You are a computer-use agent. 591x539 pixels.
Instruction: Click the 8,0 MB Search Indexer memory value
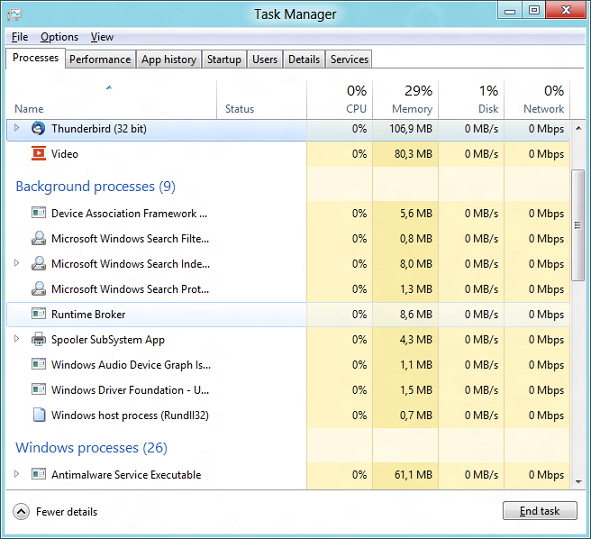[416, 264]
